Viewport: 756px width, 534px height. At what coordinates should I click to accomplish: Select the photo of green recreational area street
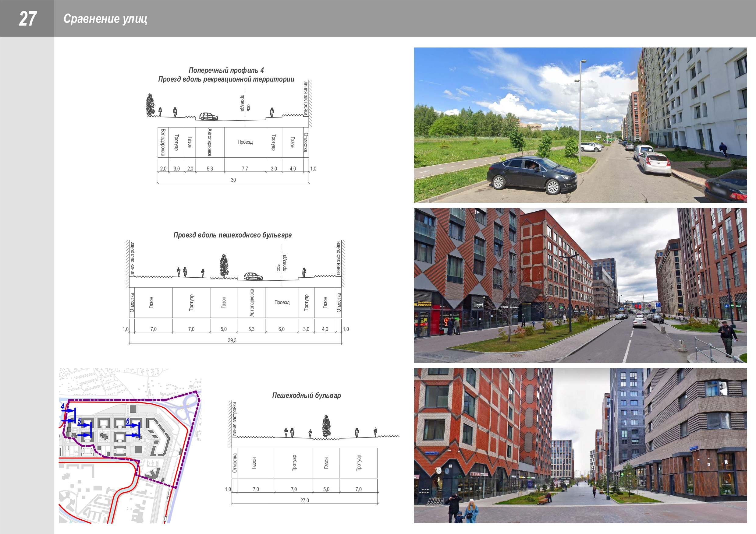580,125
